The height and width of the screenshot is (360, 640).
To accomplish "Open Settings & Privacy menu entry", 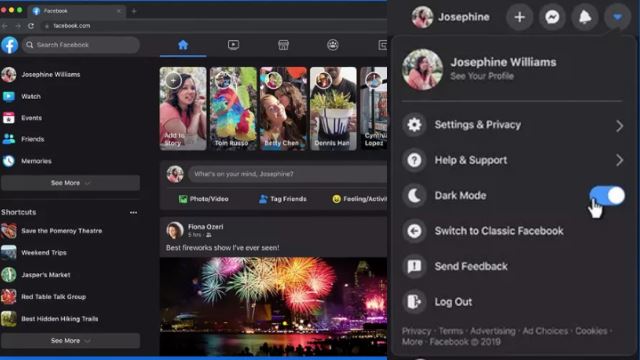I will click(513, 125).
